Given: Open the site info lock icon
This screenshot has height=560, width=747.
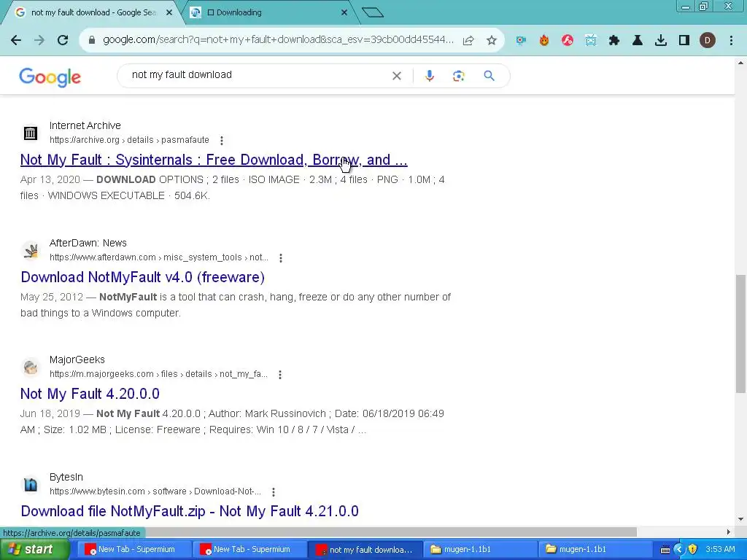Looking at the screenshot, I should [x=92, y=40].
